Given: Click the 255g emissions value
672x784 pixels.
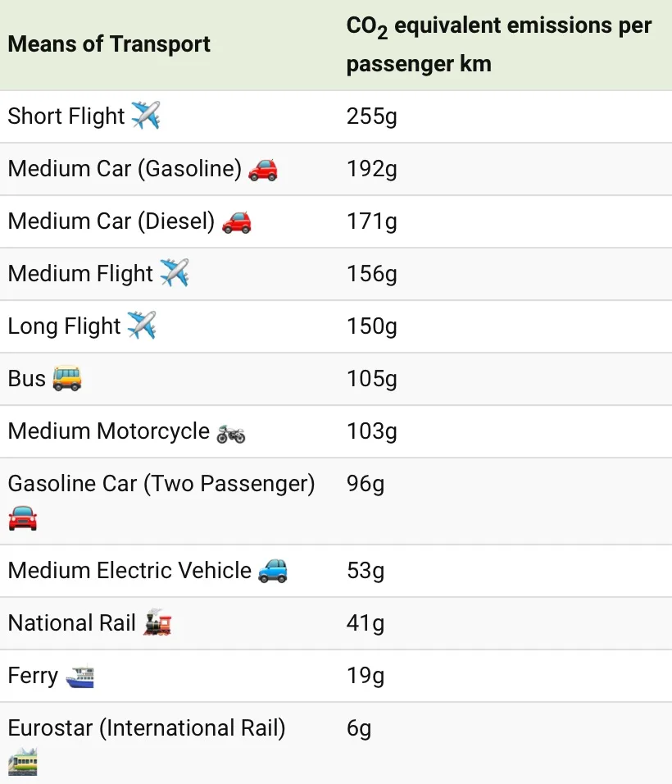Looking at the screenshot, I should 372,116.
